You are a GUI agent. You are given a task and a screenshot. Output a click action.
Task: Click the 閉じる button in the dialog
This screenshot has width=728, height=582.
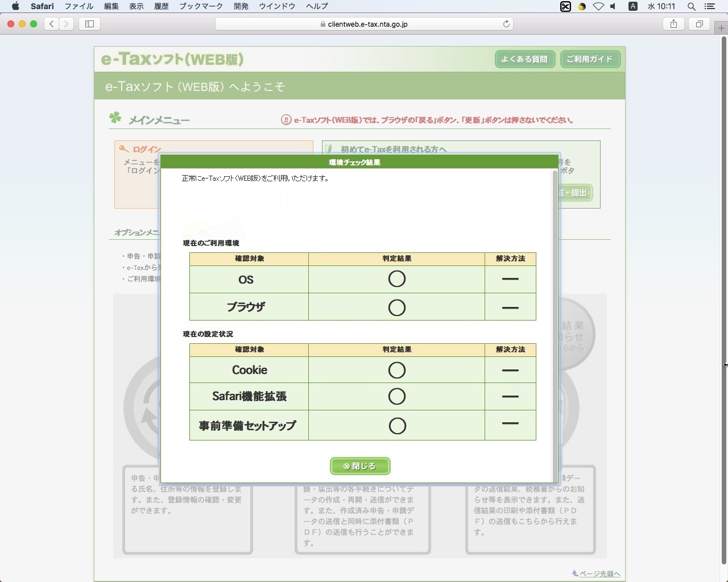[360, 466]
